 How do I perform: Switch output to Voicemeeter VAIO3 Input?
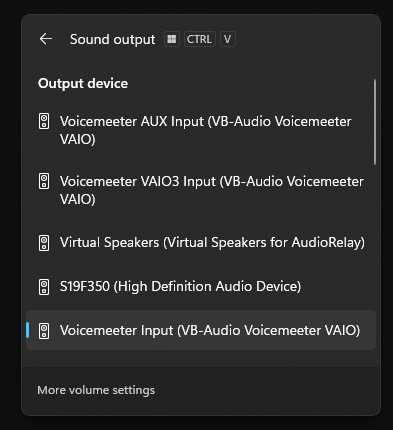click(201, 190)
